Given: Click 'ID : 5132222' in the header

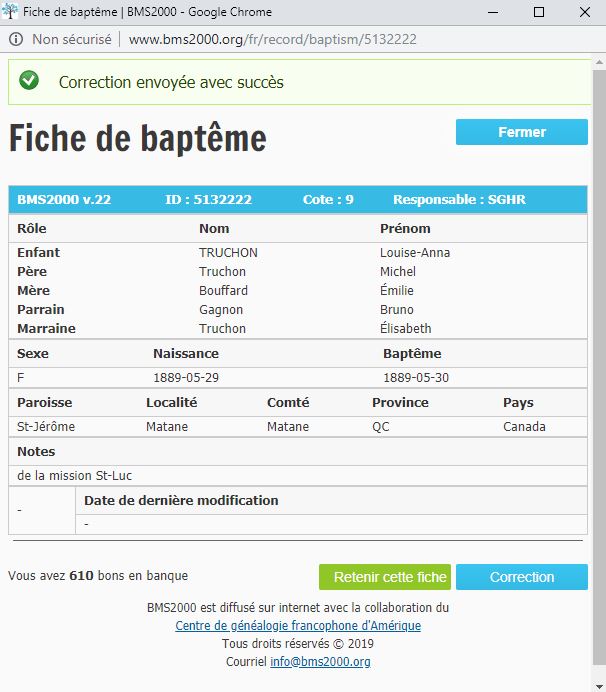Looking at the screenshot, I should click(208, 199).
